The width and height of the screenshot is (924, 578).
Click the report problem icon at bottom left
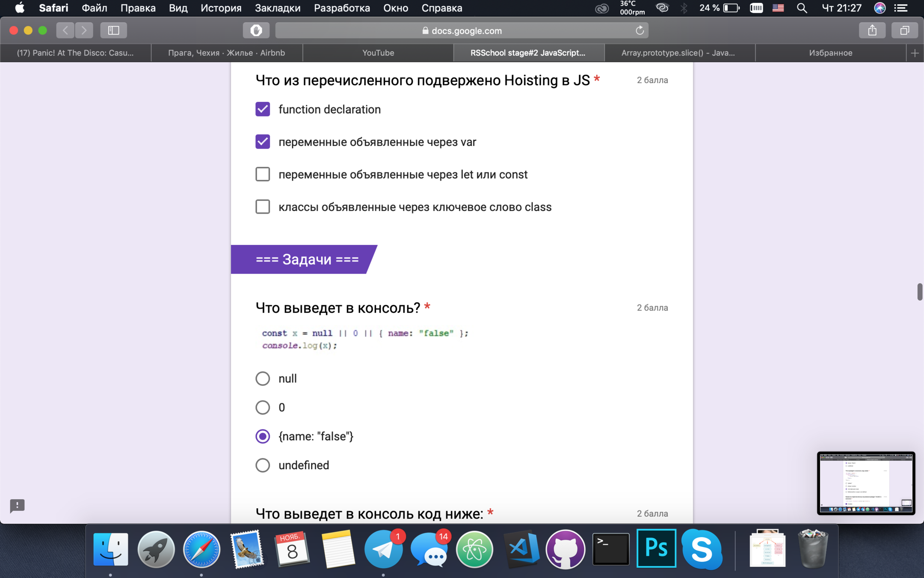(x=17, y=505)
